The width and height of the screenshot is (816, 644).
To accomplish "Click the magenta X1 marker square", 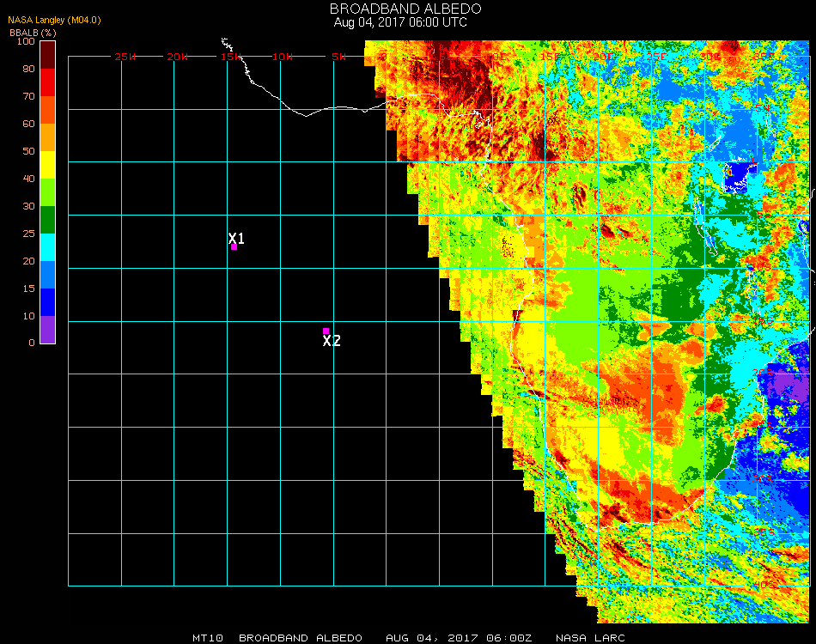I will [234, 247].
